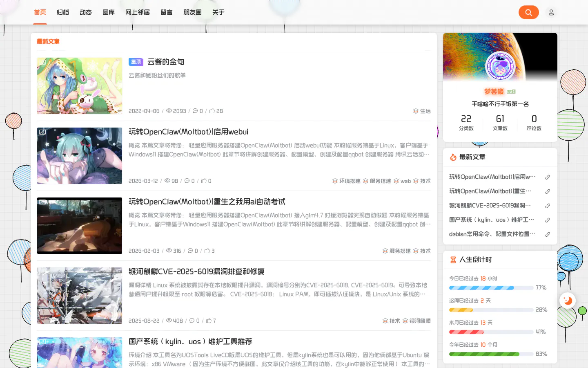Click link icon beside sidebar 银河麒麟CVE entry

548,206
